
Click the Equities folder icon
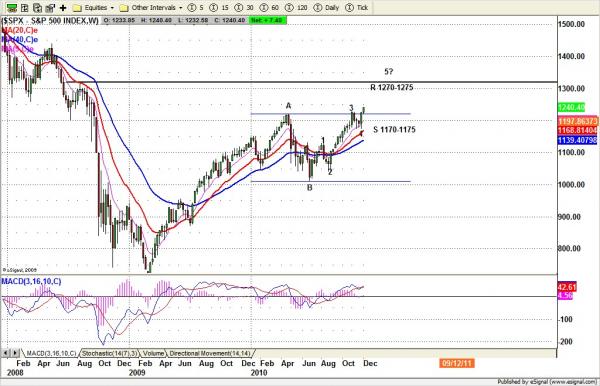(x=77, y=8)
